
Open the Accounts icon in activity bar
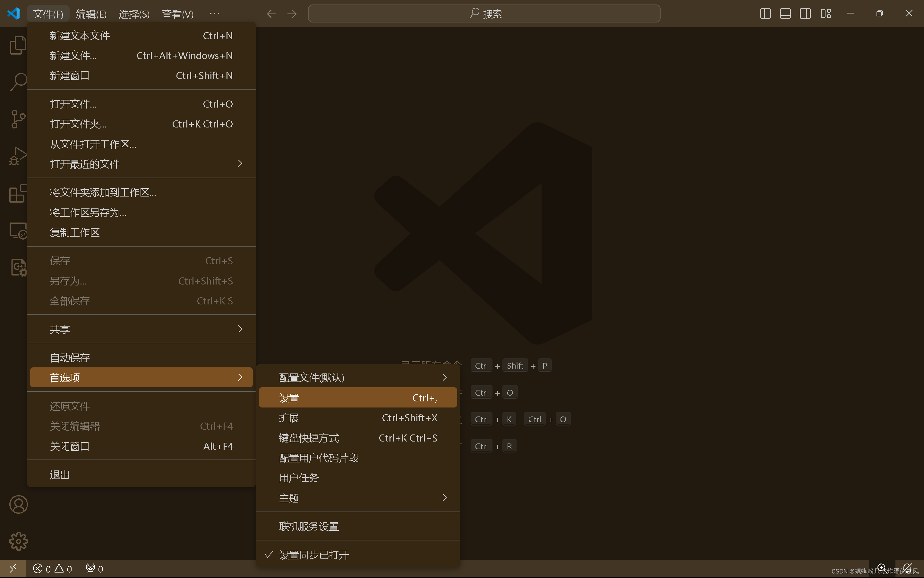coord(18,504)
